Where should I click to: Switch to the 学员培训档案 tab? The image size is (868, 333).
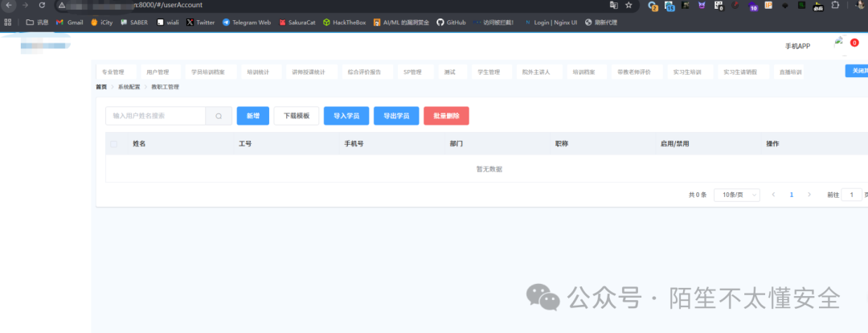pyautogui.click(x=211, y=72)
